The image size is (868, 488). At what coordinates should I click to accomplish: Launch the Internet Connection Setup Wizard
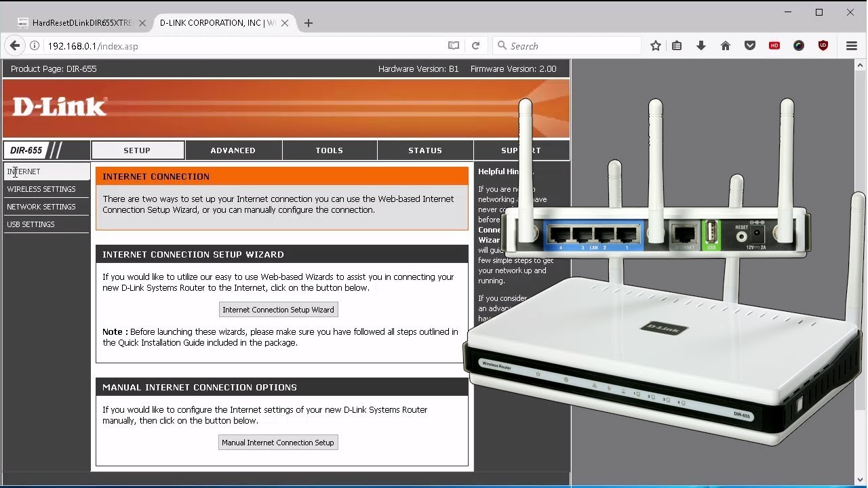(x=278, y=310)
